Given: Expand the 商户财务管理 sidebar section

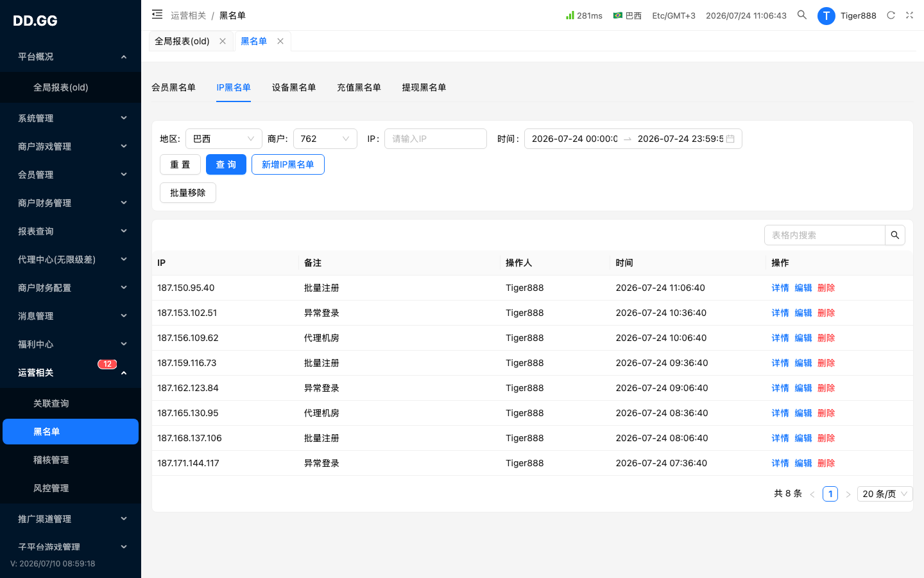Looking at the screenshot, I should click(x=71, y=203).
